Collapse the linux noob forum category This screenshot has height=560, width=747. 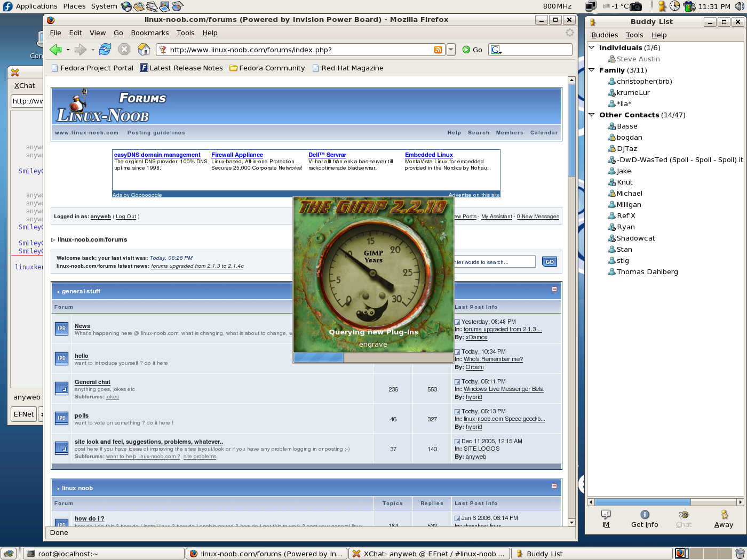point(554,486)
